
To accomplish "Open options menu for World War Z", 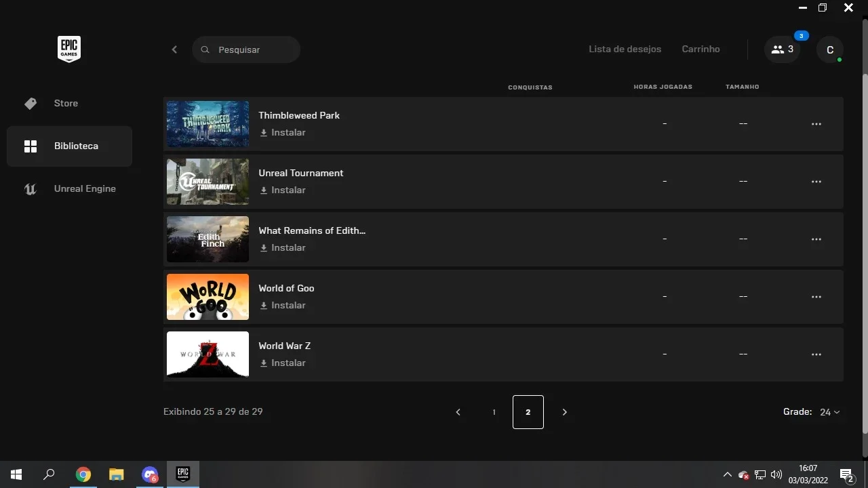I will pyautogui.click(x=816, y=354).
